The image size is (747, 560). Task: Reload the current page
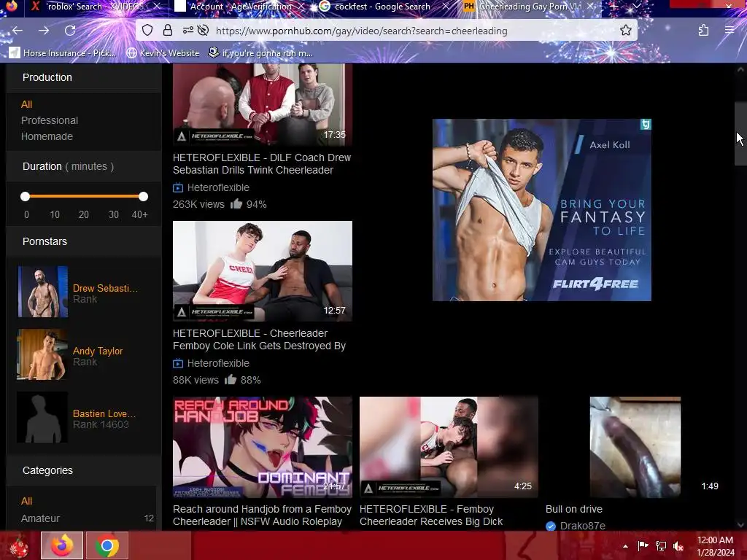click(70, 31)
